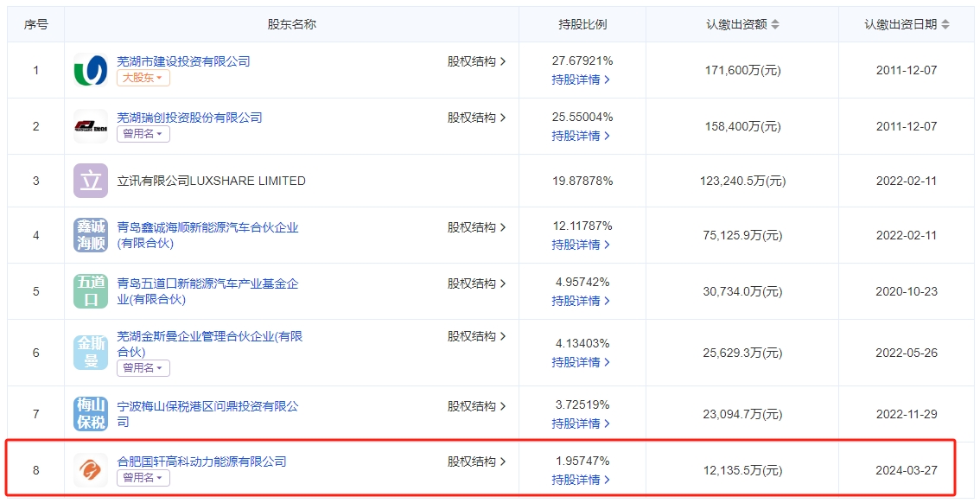Viewport: 980px width, 503px height.
Task: Click the 芜湖瑞创投资 red logo icon
Action: pyautogui.click(x=89, y=125)
